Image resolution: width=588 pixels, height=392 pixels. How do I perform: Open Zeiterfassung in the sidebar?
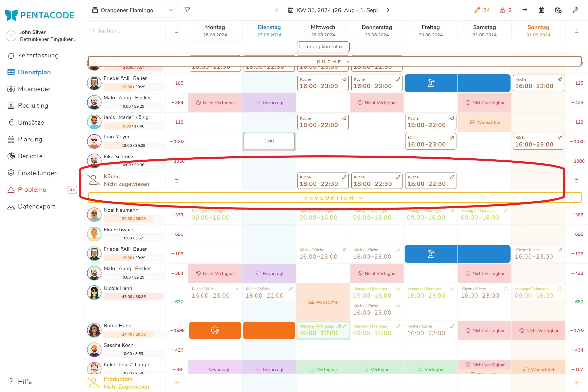click(38, 55)
